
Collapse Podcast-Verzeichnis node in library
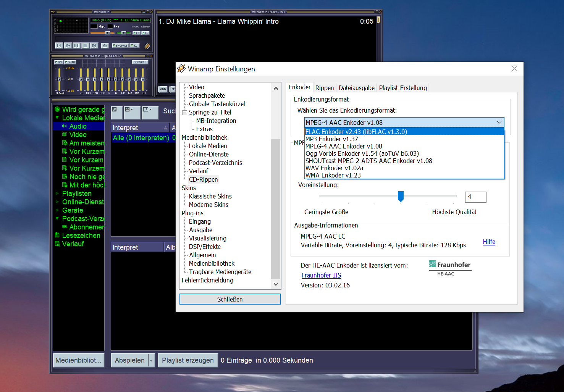point(57,218)
